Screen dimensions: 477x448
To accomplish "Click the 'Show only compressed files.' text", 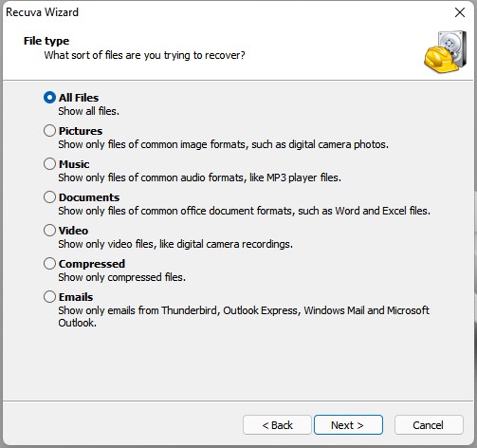I will (x=121, y=277).
